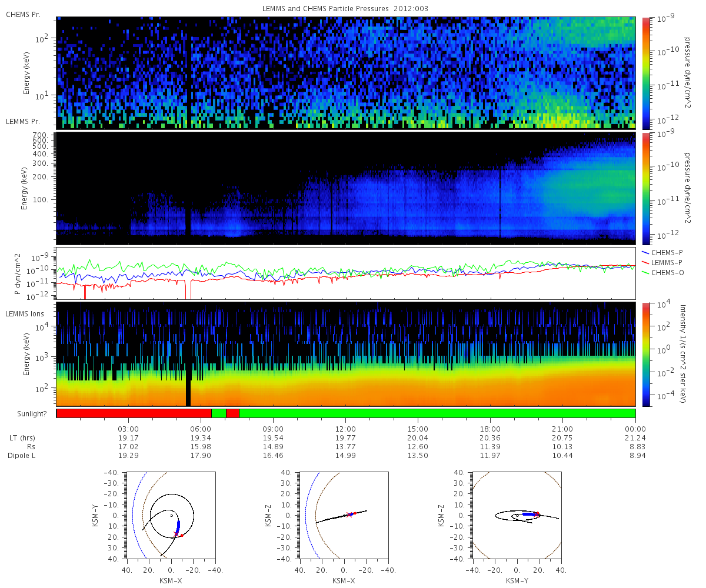The image size is (706, 588).
Task: Click the 'LEMMS Ions' panel label
Action: click(24, 314)
